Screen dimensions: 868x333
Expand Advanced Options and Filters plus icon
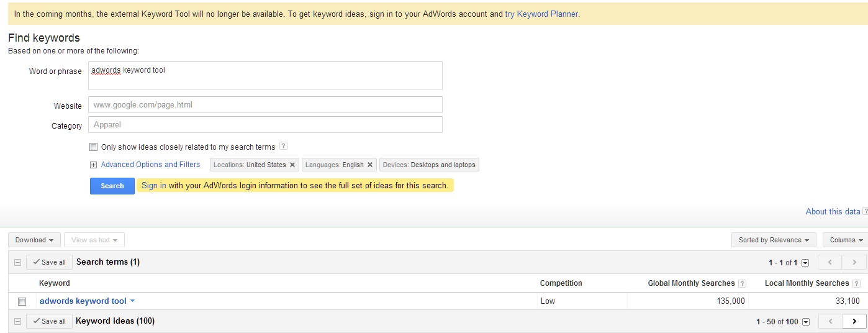93,165
